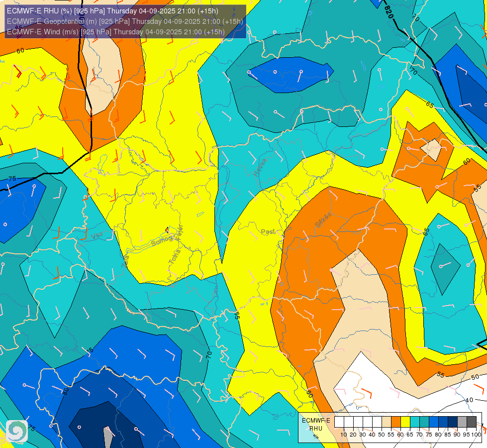Click the legend tick value 90
This screenshot has width=487, height=448.
(457, 435)
